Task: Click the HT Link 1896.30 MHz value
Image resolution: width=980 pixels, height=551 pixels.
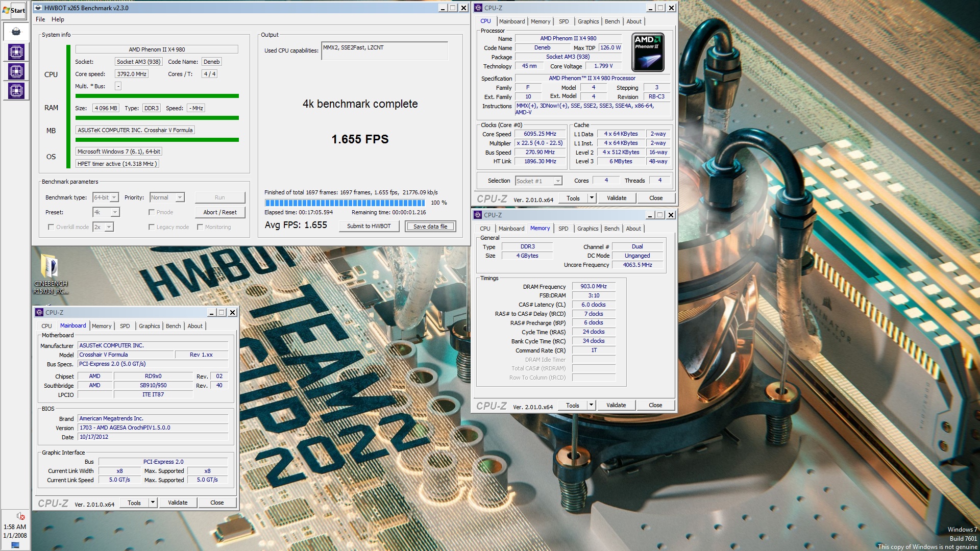Action: point(540,162)
